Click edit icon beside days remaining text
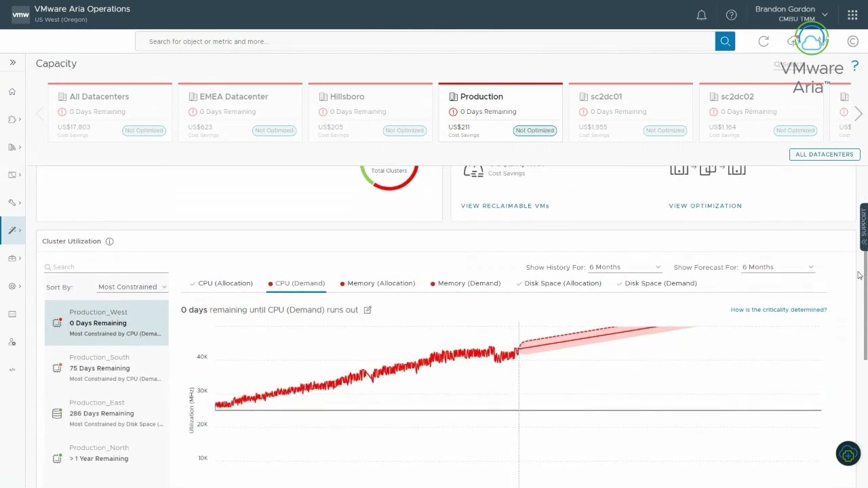The height and width of the screenshot is (488, 868). click(368, 310)
